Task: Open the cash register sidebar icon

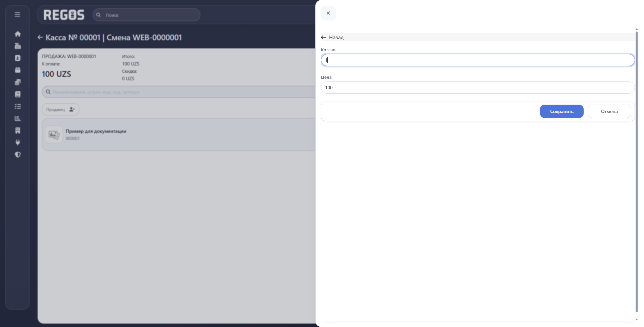Action: click(x=18, y=46)
